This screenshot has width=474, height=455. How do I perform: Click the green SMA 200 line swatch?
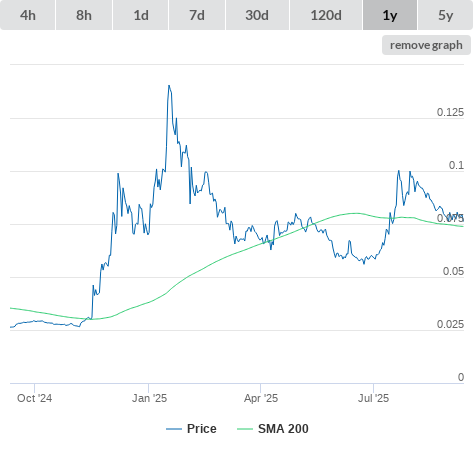(x=245, y=429)
